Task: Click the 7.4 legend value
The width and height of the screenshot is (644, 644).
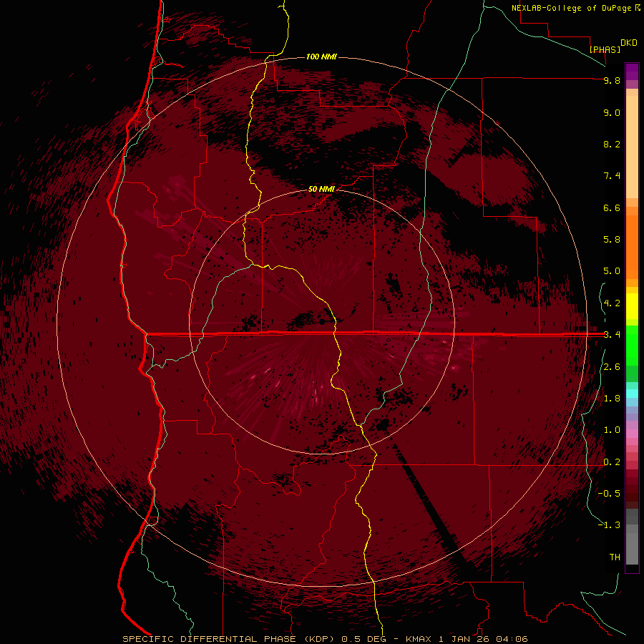Action: (x=612, y=176)
